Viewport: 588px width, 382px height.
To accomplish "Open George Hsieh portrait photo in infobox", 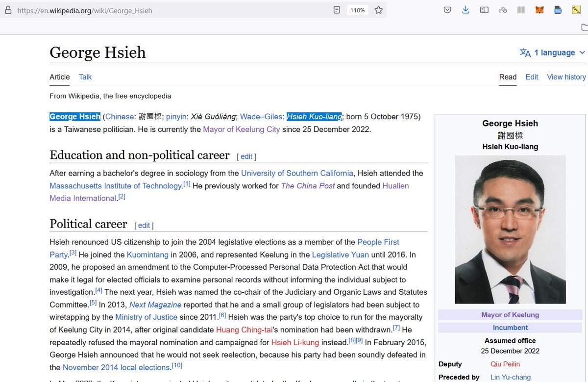I will [510, 229].
